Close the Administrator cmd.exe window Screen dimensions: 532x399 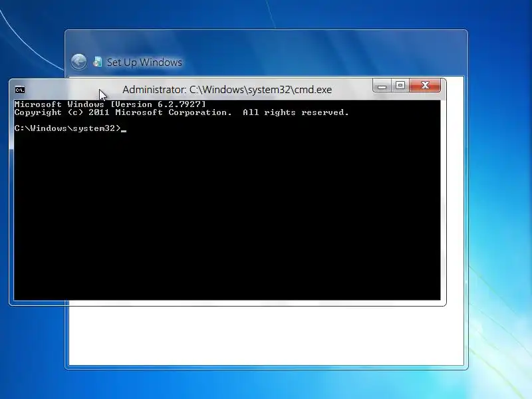425,85
